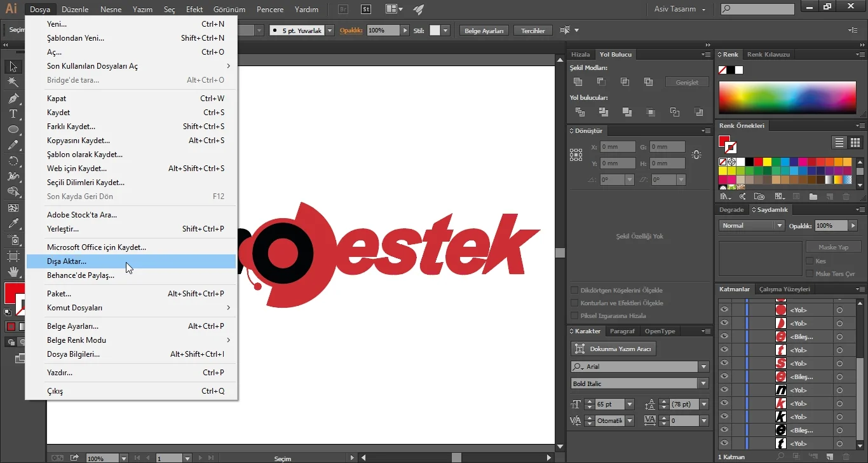
Task: Select the Paintbrush tool
Action: click(x=13, y=145)
